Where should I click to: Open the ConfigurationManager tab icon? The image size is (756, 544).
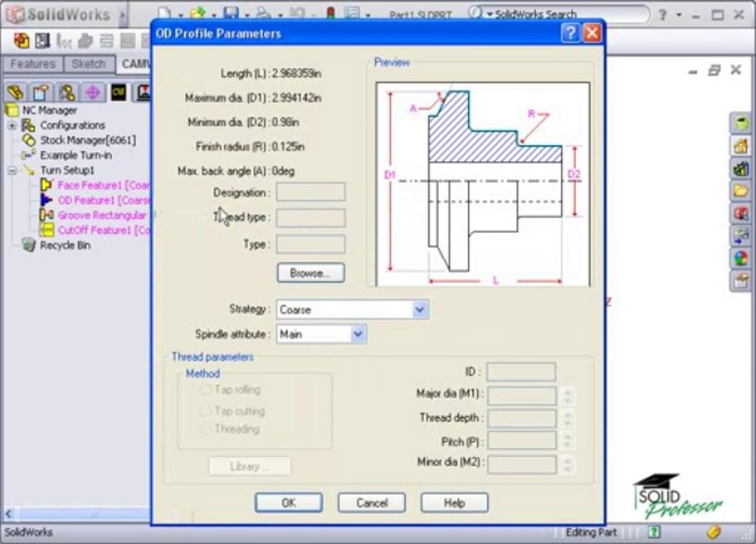tap(67, 91)
